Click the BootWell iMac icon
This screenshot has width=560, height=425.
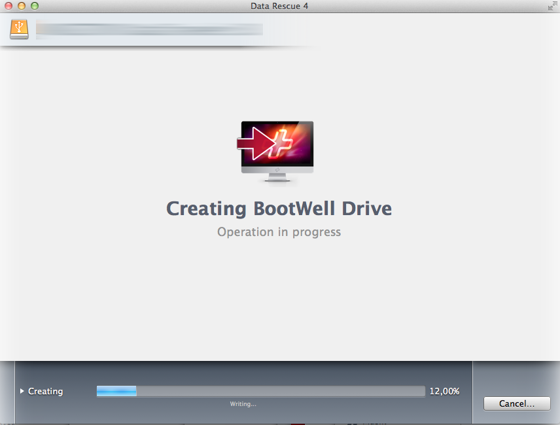point(276,151)
